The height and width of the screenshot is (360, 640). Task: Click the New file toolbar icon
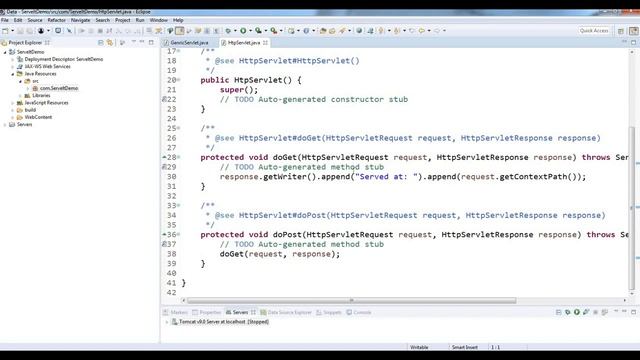pos(5,31)
